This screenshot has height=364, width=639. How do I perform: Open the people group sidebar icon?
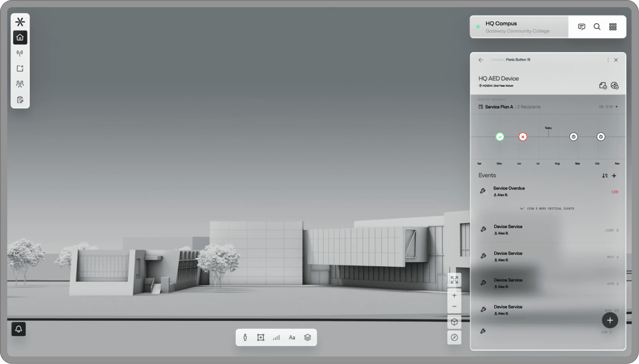pos(20,84)
